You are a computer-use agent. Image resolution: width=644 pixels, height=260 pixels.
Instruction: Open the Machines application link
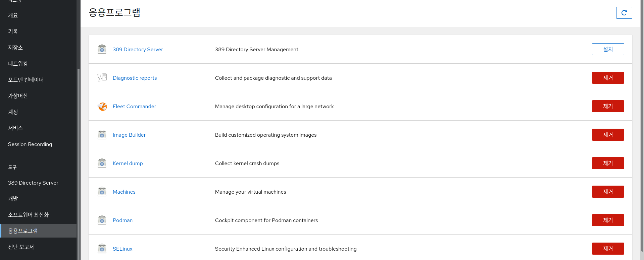tap(124, 192)
